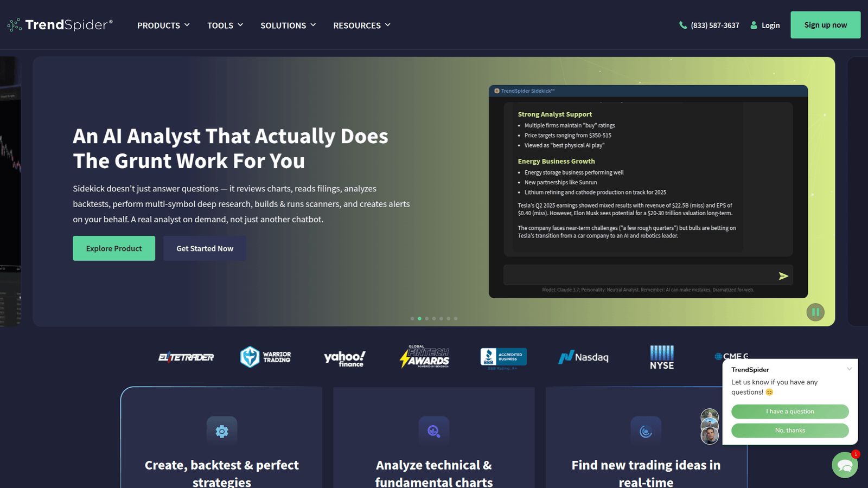Click the user profile icon beside Login

point(754,25)
